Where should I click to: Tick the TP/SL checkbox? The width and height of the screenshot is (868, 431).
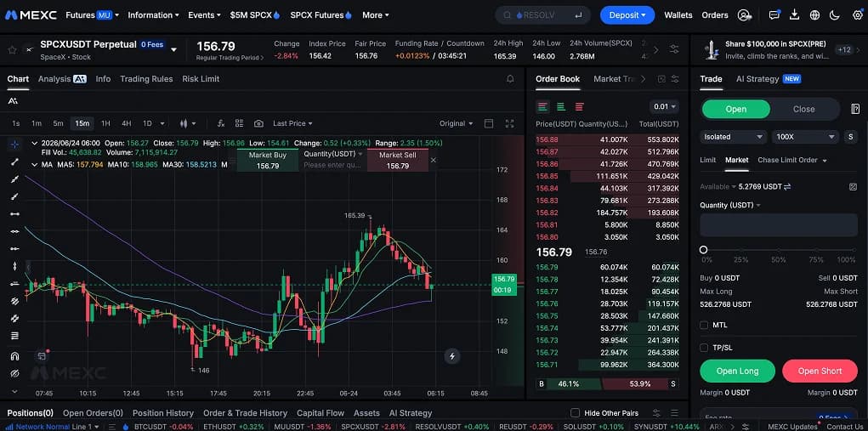click(704, 348)
